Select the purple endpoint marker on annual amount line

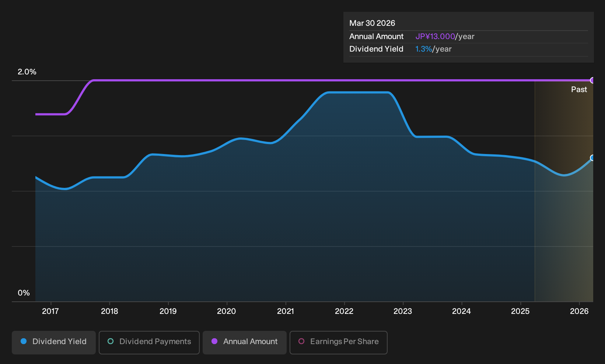point(592,80)
